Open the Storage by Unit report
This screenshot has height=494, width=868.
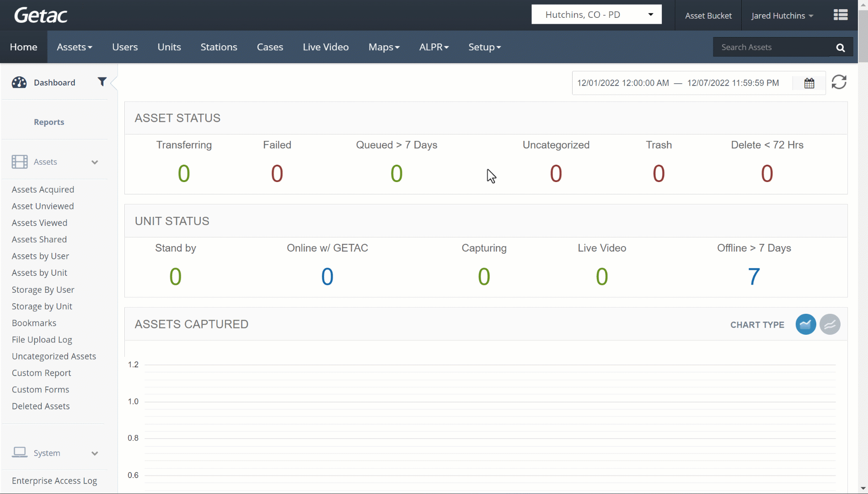tap(42, 306)
